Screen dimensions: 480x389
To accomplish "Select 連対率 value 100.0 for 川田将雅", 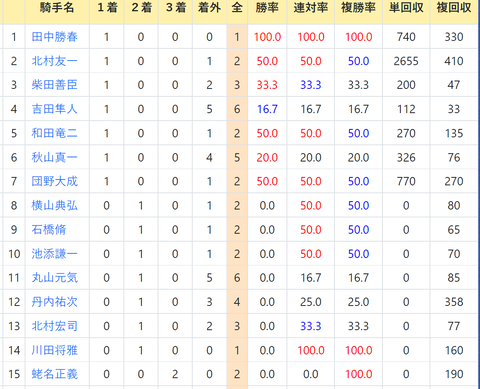I will [311, 350].
